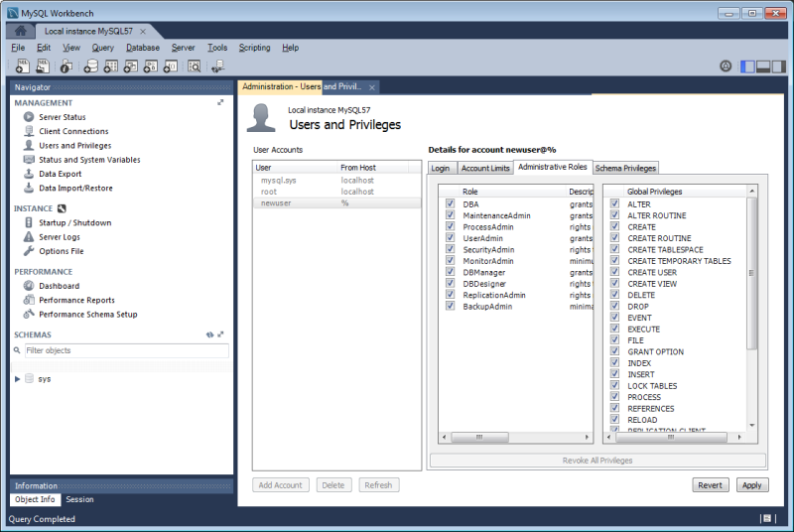Expand the sys schema tree node
Screen dimensions: 794x532
point(17,379)
